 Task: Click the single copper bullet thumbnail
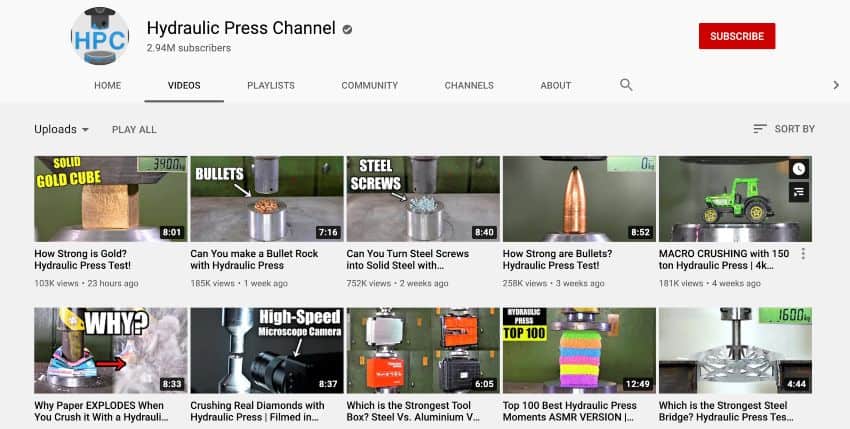click(579, 199)
